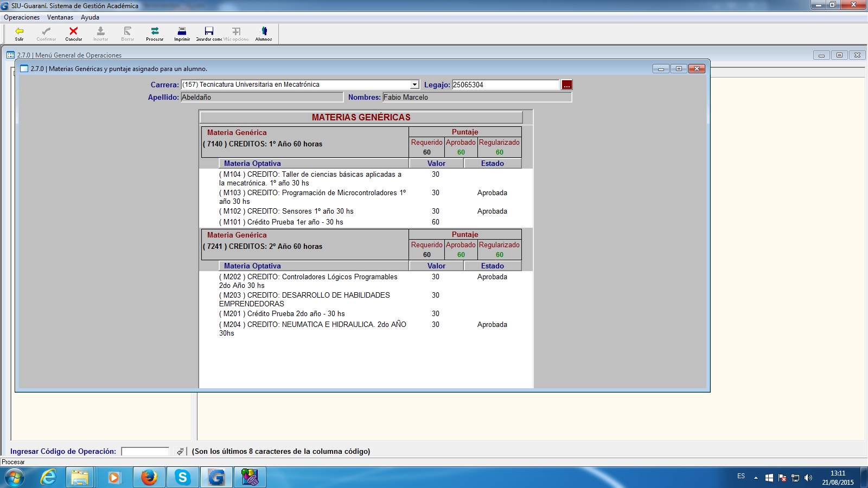Viewport: 868px width, 488px height.
Task: Click the last taskbar application icon
Action: (250, 477)
